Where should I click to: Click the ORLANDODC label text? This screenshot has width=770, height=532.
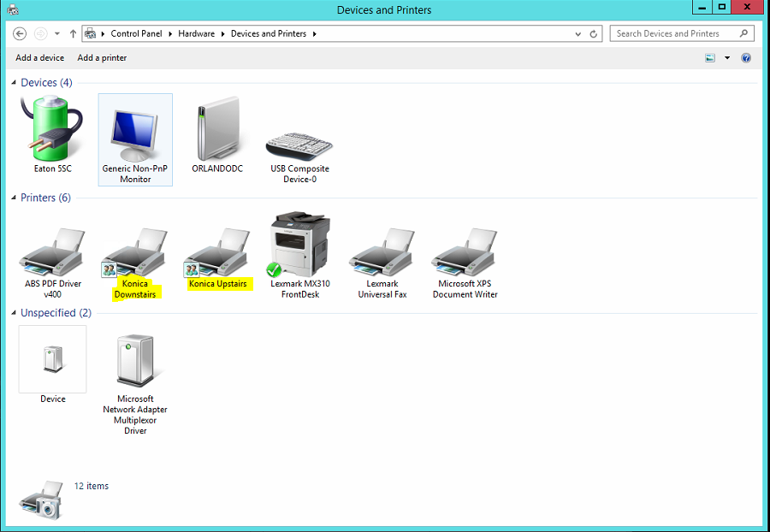tap(217, 168)
